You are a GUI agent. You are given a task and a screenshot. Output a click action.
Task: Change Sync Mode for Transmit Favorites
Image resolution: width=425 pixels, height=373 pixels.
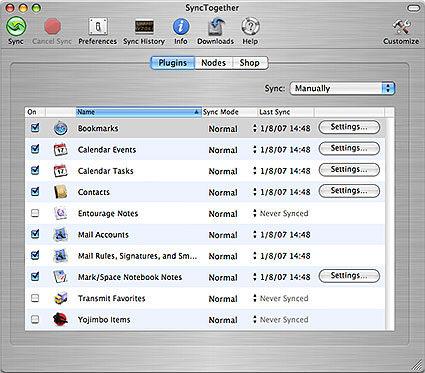[232, 299]
